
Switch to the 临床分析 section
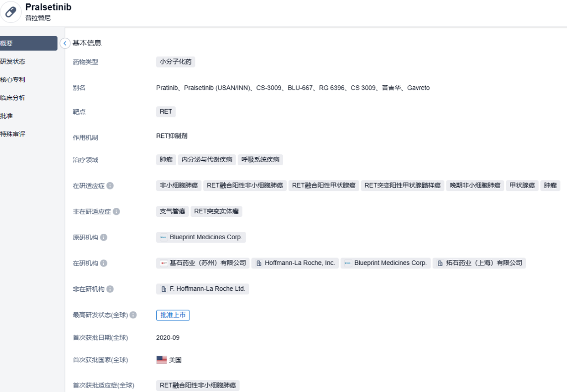(x=13, y=98)
